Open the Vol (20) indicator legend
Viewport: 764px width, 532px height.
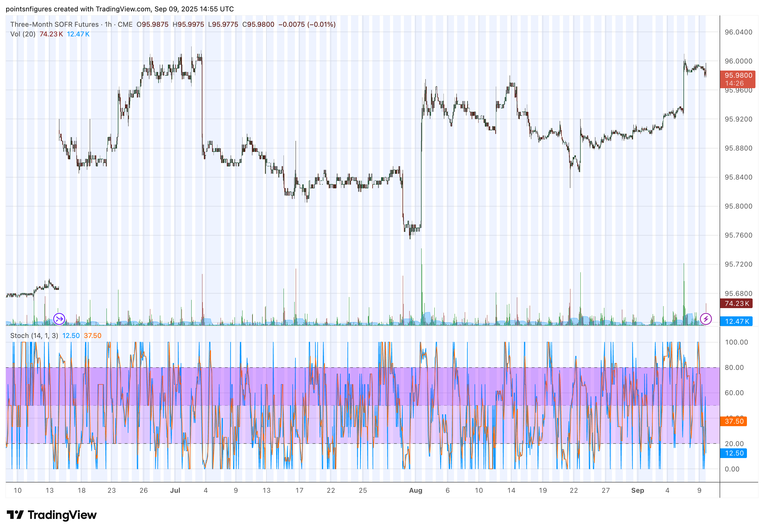tap(22, 34)
